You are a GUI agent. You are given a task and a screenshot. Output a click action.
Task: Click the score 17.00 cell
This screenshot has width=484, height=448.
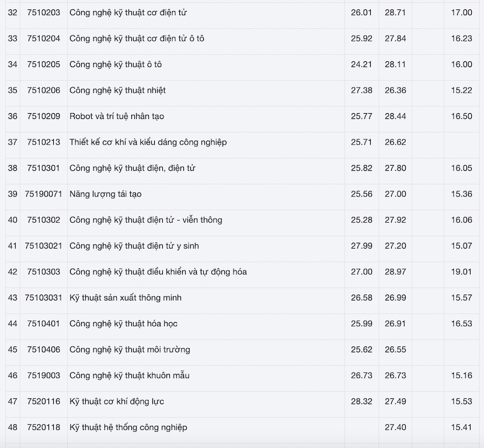[461, 12]
